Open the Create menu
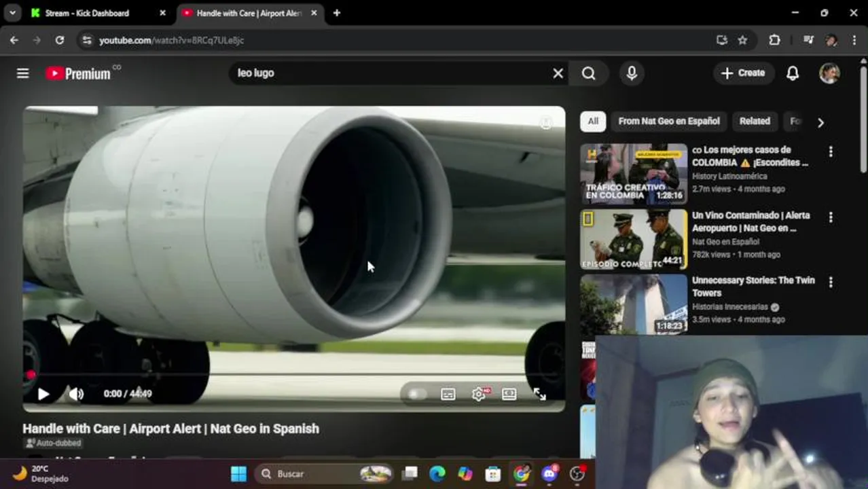868x489 pixels. click(743, 73)
